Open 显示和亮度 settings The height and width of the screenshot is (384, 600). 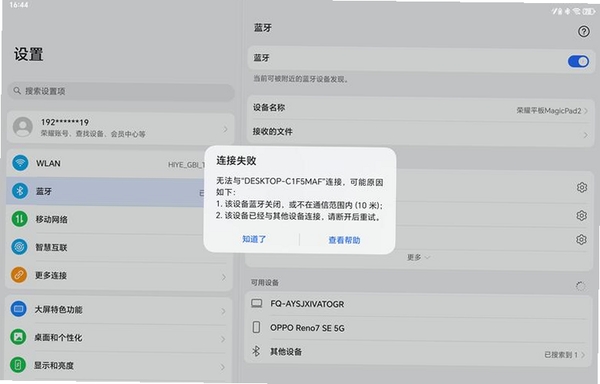119,366
